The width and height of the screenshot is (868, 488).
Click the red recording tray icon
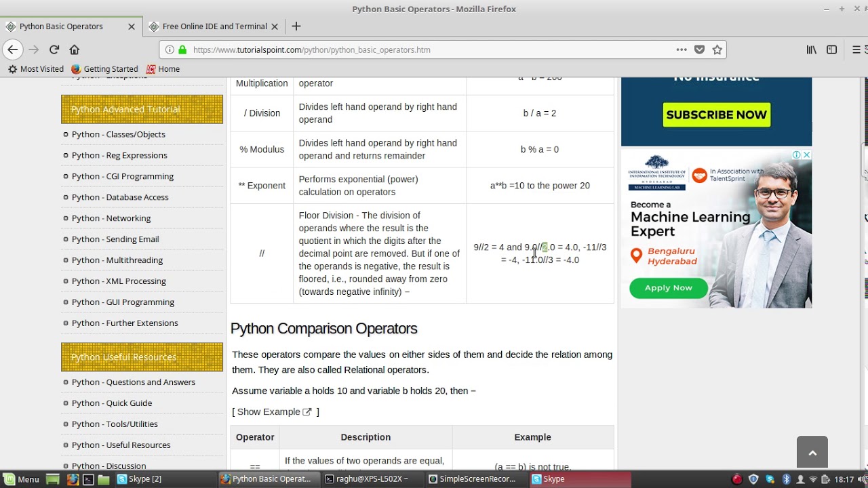(737, 479)
